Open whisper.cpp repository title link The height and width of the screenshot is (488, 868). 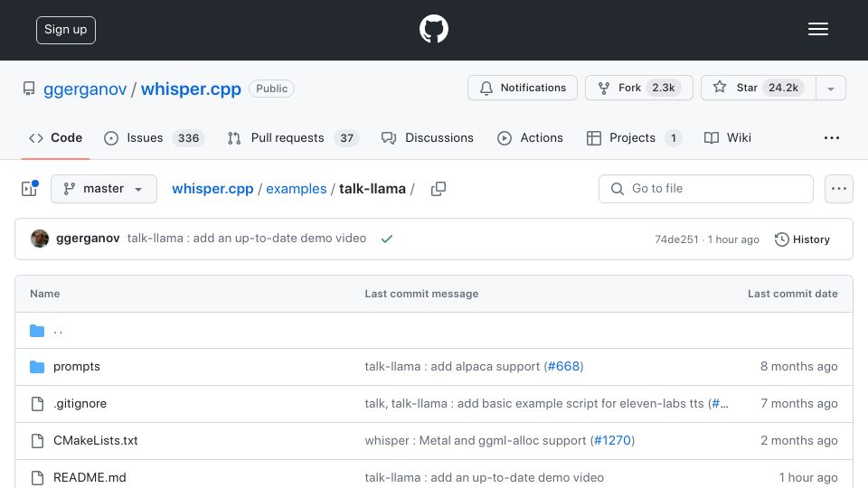coord(191,89)
